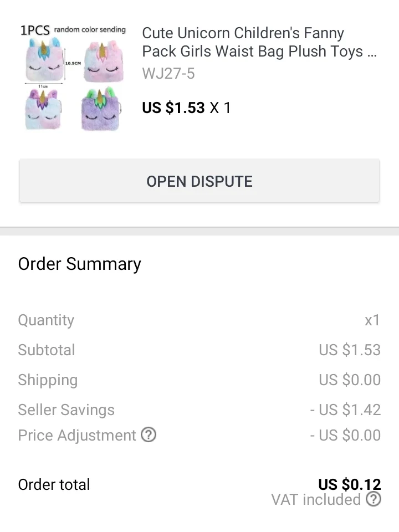Screen dimensions: 399x532
Task: Tap the blue unicorn bag picture
Action: (x=43, y=110)
